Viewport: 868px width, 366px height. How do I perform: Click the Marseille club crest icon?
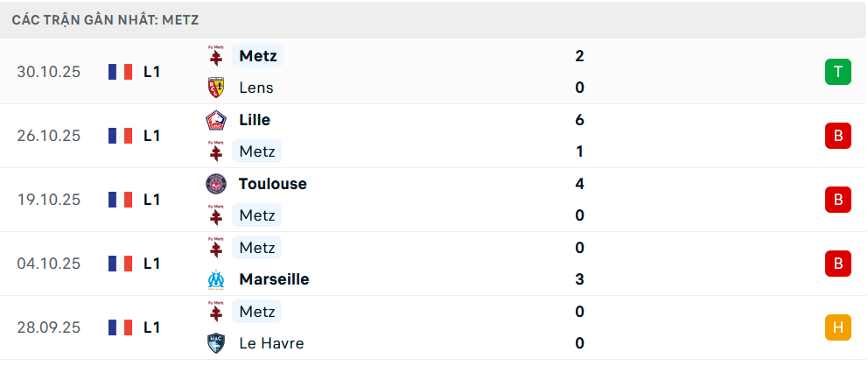tap(215, 279)
